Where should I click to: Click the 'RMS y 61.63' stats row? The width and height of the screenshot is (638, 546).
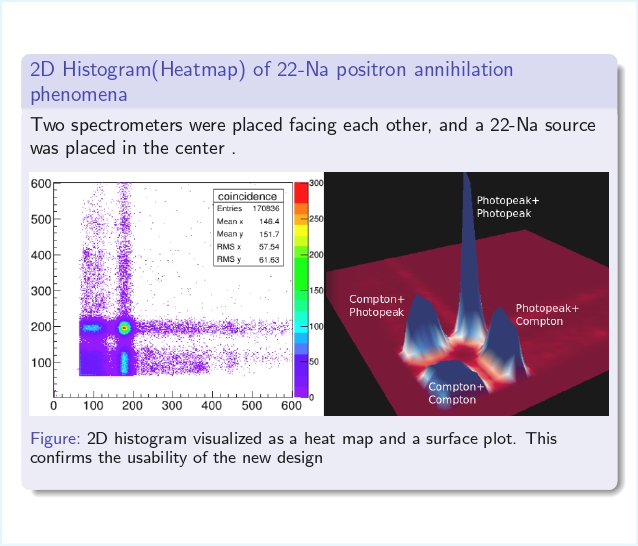(248, 259)
